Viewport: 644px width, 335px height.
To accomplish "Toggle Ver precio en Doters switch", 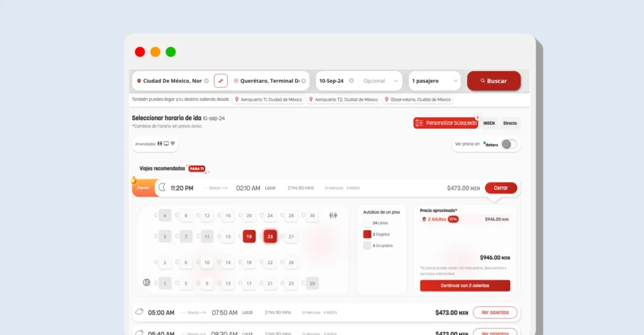I will click(509, 144).
